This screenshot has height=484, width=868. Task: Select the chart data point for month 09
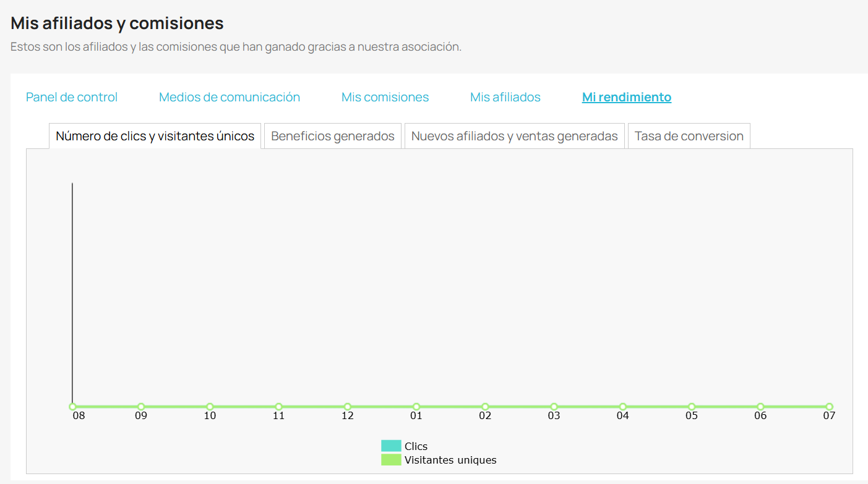141,407
